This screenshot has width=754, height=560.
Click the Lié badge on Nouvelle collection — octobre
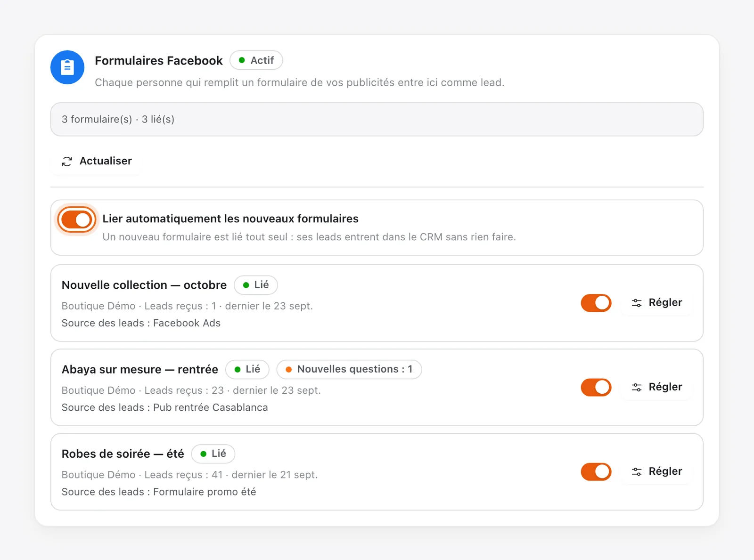tap(256, 285)
